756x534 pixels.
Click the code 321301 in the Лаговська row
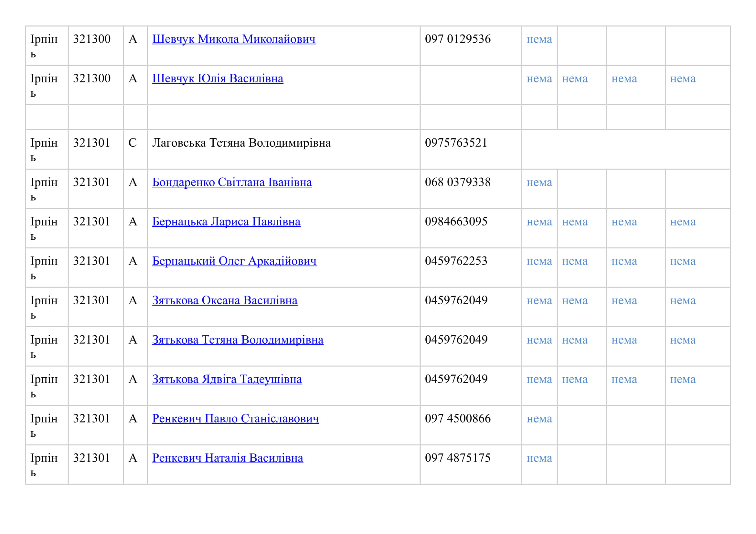coord(91,143)
